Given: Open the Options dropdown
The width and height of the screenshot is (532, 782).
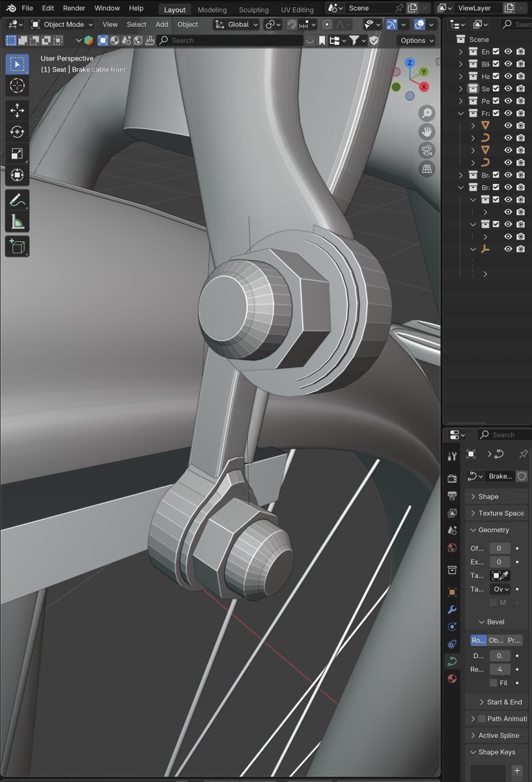Looking at the screenshot, I should tap(417, 40).
